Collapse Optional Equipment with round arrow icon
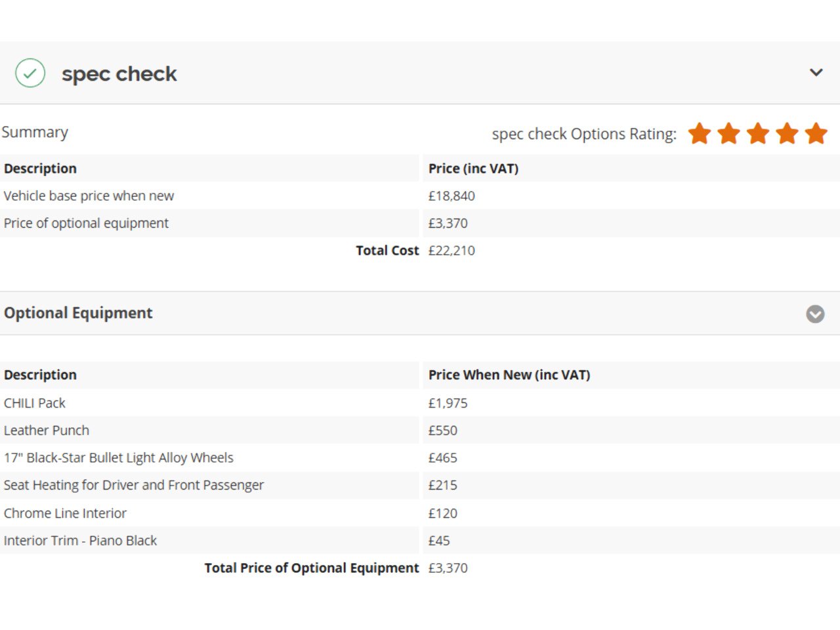Screen dimensions: 840x630 [x=815, y=314]
